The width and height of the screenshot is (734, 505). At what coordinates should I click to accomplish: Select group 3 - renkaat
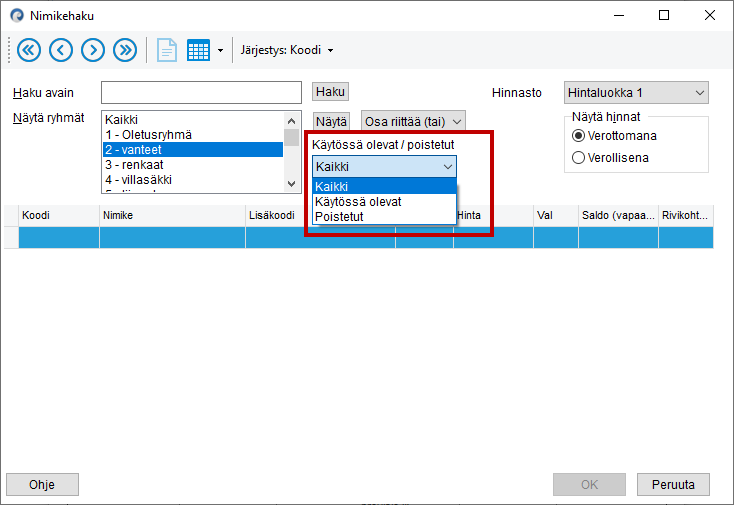(x=193, y=165)
